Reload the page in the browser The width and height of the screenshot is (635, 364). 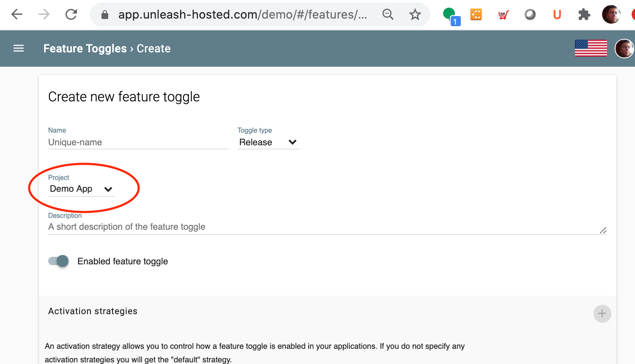71,15
